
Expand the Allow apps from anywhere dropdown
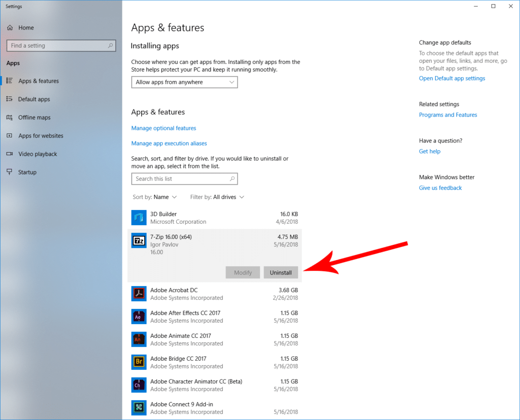coord(184,82)
